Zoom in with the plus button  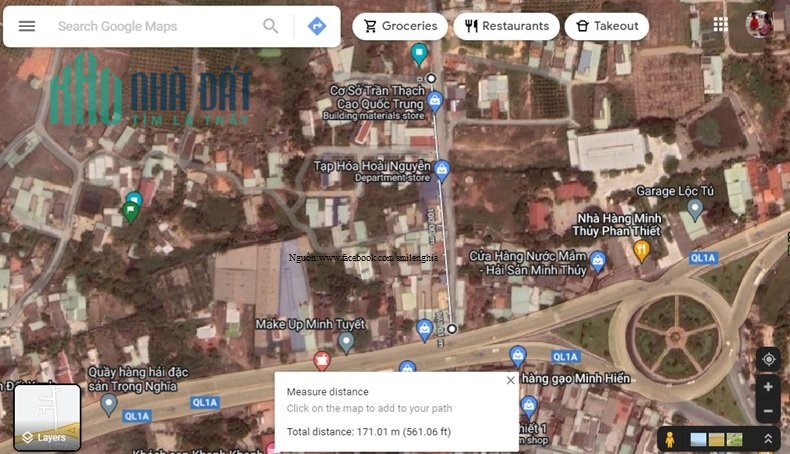(x=768, y=386)
